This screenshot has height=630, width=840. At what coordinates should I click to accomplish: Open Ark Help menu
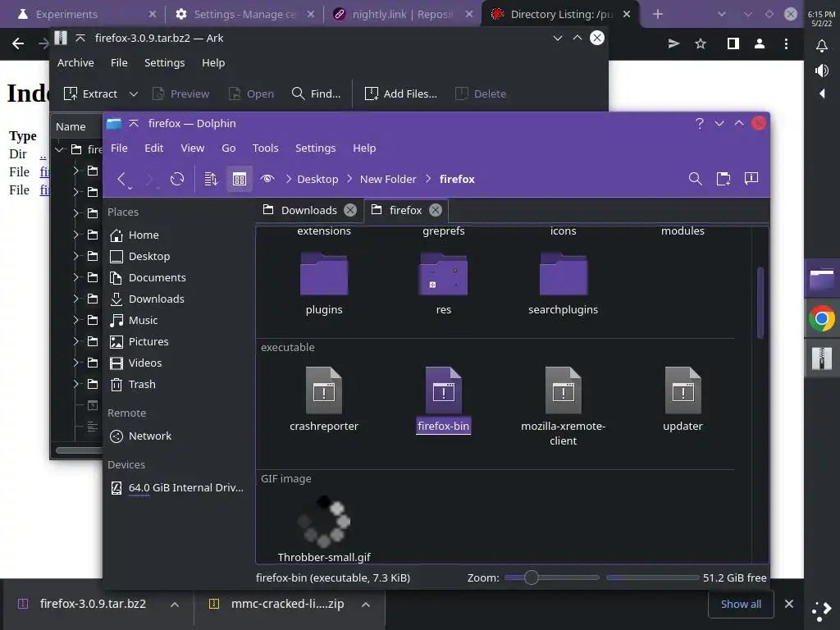coord(213,62)
